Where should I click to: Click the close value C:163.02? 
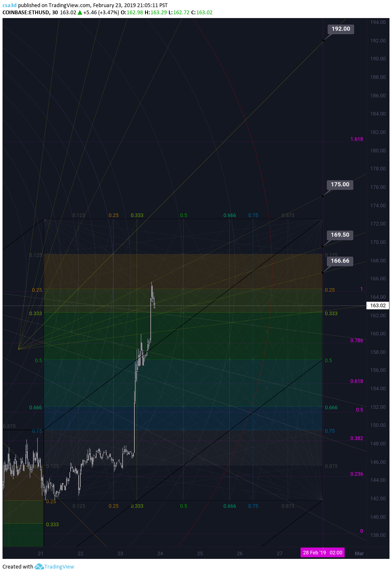[202, 12]
